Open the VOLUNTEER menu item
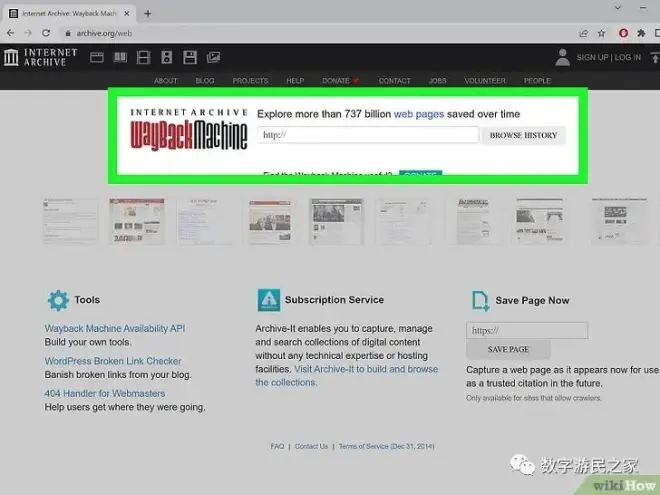Image resolution: width=660 pixels, height=495 pixels. 485,80
